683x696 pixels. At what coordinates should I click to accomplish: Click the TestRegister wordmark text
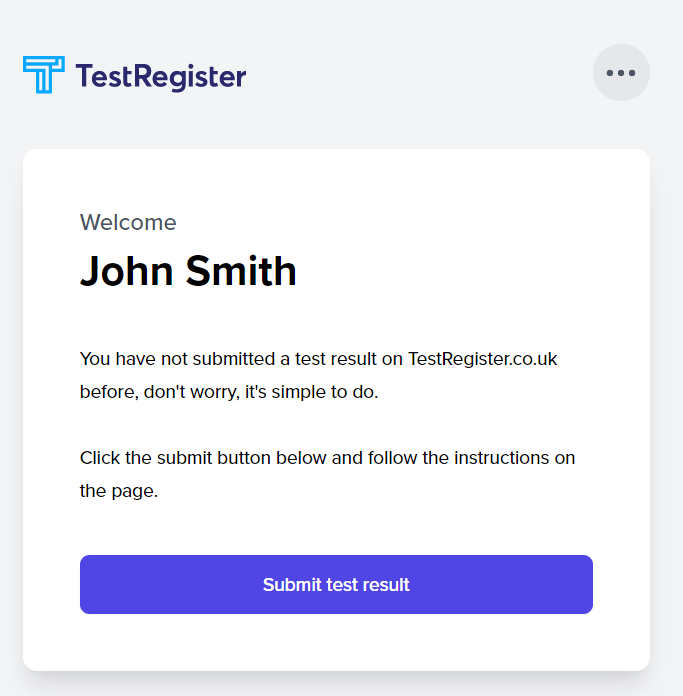point(161,77)
